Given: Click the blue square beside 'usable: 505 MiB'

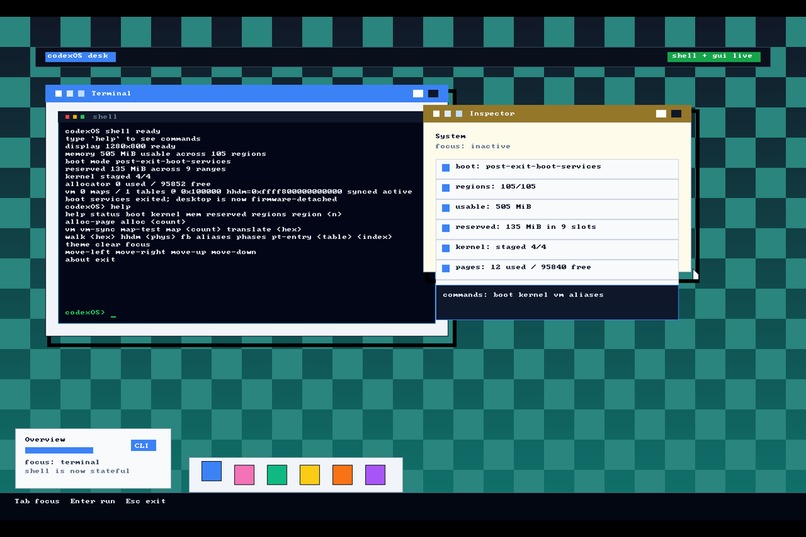Looking at the screenshot, I should point(446,208).
